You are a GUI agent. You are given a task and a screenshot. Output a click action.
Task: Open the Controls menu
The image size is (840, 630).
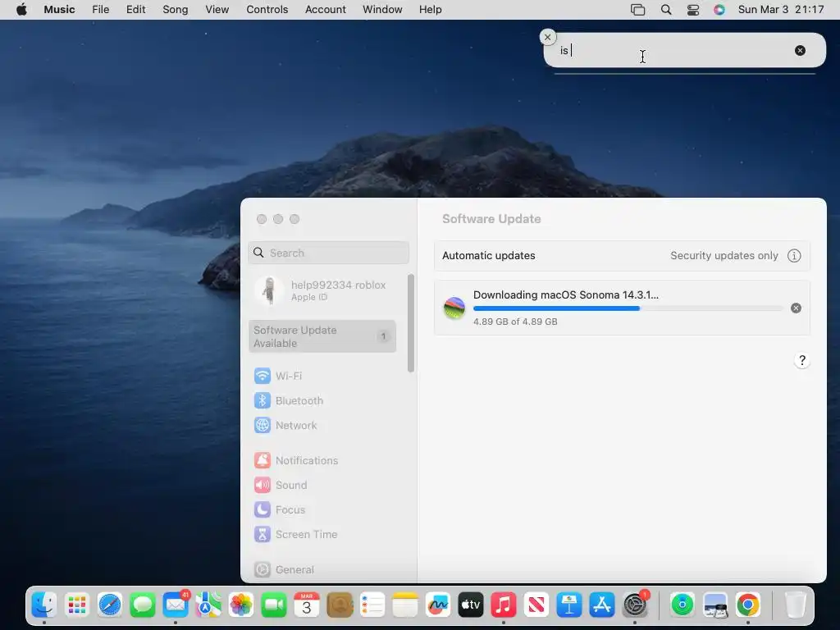267,10
